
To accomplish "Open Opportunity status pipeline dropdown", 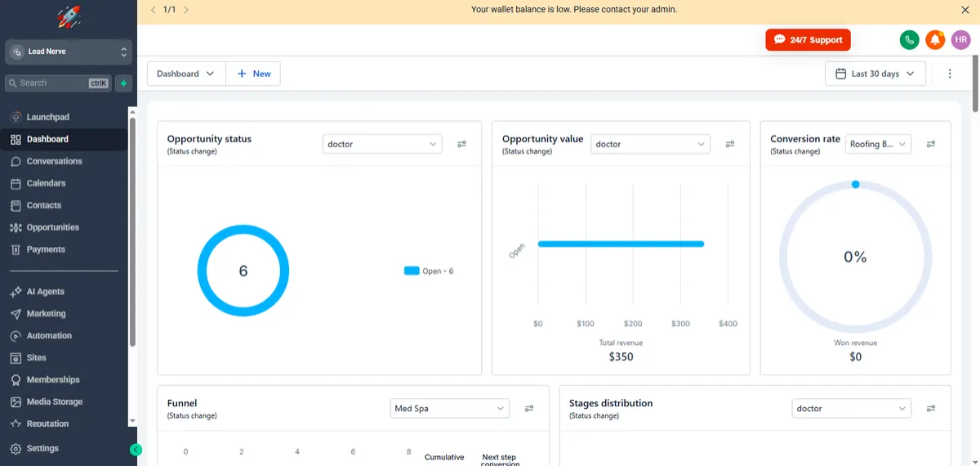I will [x=382, y=144].
